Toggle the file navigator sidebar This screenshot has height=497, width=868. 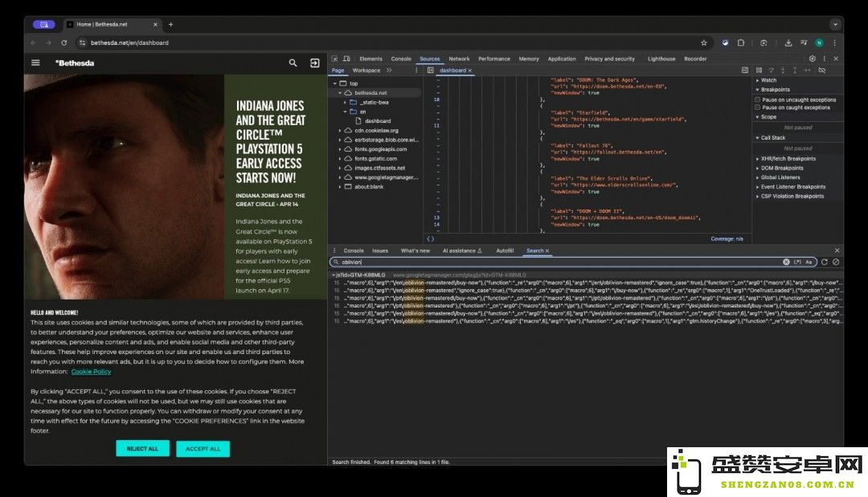(430, 70)
